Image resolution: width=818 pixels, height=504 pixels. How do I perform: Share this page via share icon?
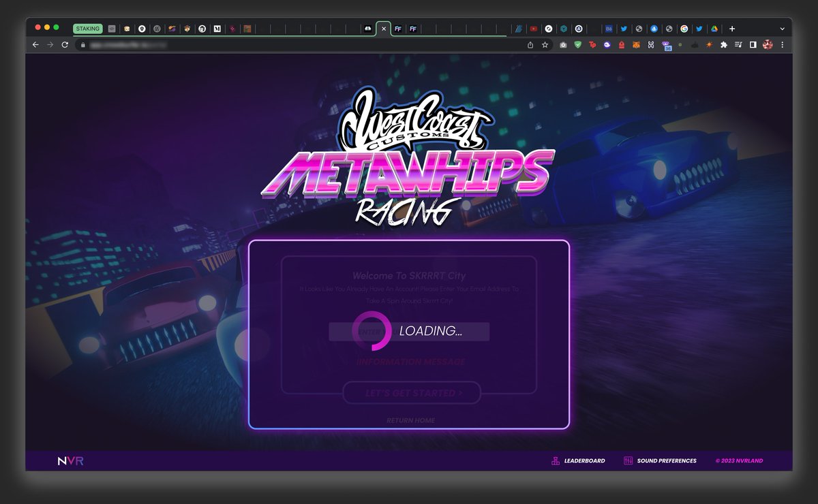pyautogui.click(x=530, y=44)
